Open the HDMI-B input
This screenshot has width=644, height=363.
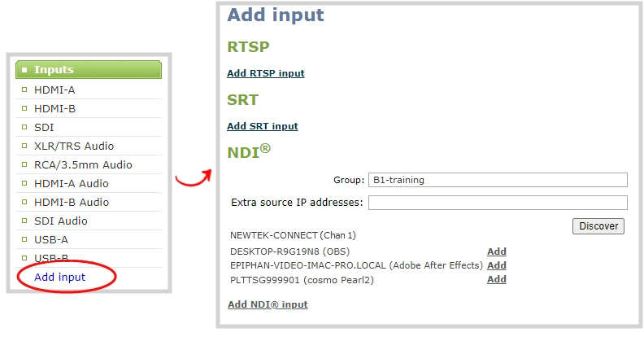54,108
